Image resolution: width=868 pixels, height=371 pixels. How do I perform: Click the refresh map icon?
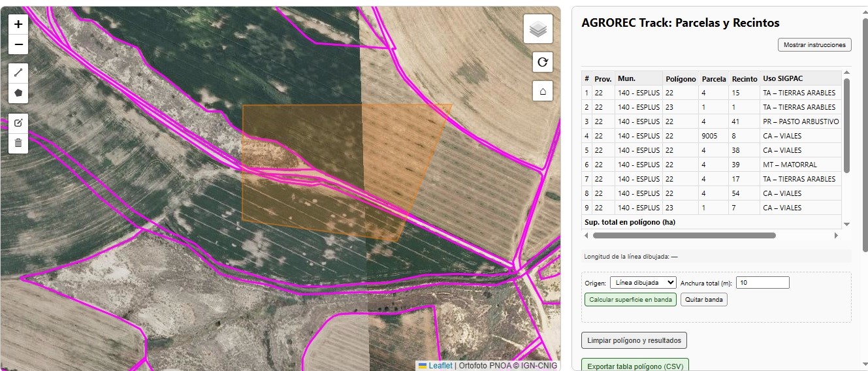[542, 62]
